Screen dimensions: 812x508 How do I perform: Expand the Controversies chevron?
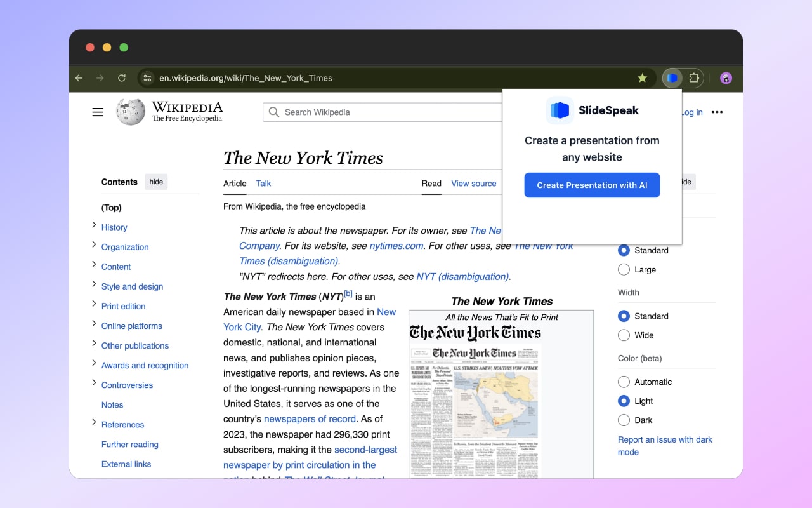pyautogui.click(x=94, y=382)
